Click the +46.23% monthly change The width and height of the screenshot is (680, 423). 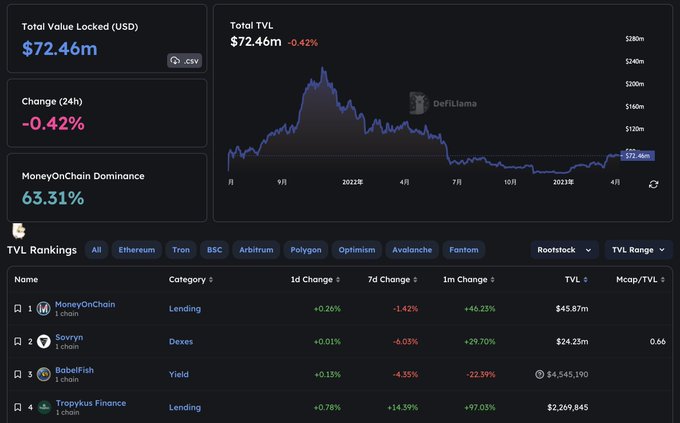[x=480, y=308]
